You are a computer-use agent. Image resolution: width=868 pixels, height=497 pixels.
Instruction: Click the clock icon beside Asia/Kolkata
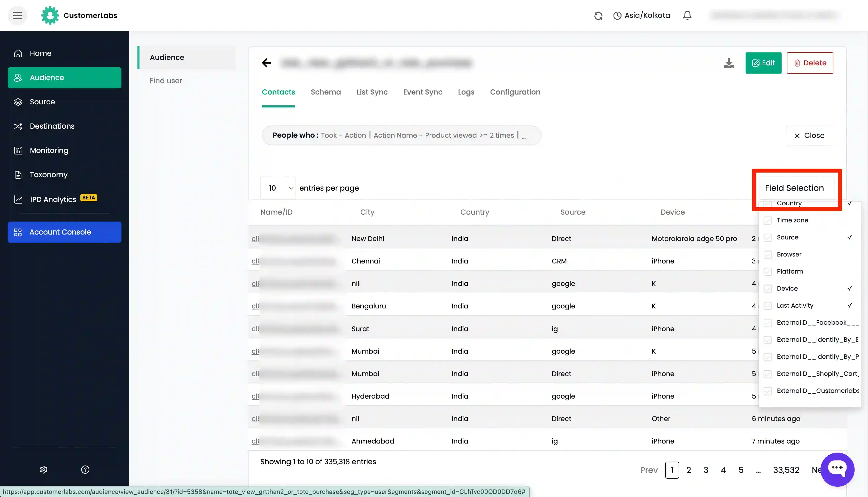pyautogui.click(x=617, y=16)
